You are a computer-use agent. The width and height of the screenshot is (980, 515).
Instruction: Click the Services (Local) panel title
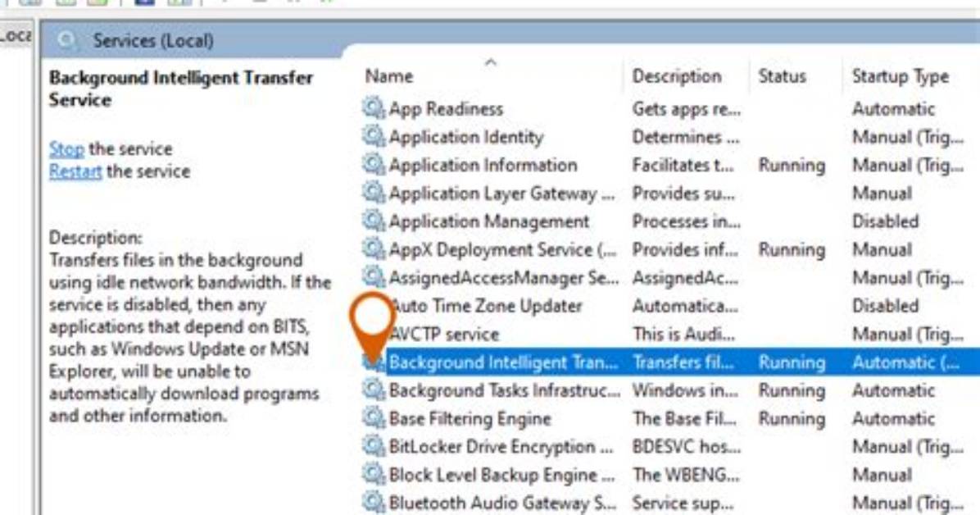(x=153, y=41)
